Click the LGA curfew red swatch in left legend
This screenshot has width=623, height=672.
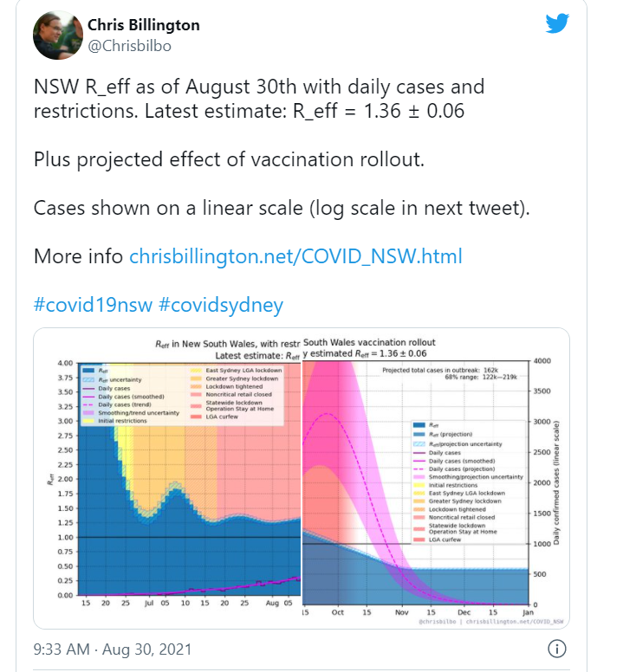click(196, 417)
